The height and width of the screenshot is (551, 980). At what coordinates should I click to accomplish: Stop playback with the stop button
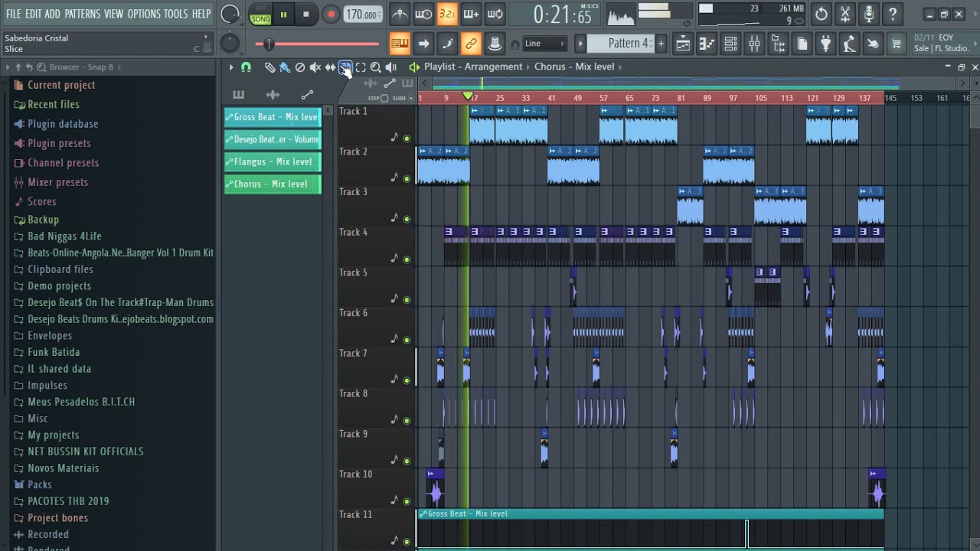[x=306, y=15]
